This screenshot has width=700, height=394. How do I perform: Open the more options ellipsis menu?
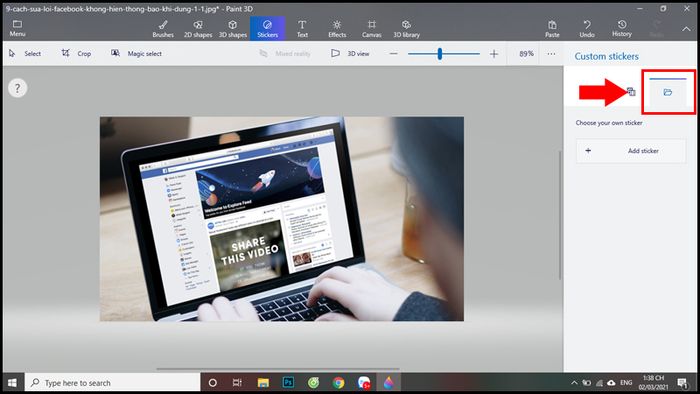click(551, 54)
